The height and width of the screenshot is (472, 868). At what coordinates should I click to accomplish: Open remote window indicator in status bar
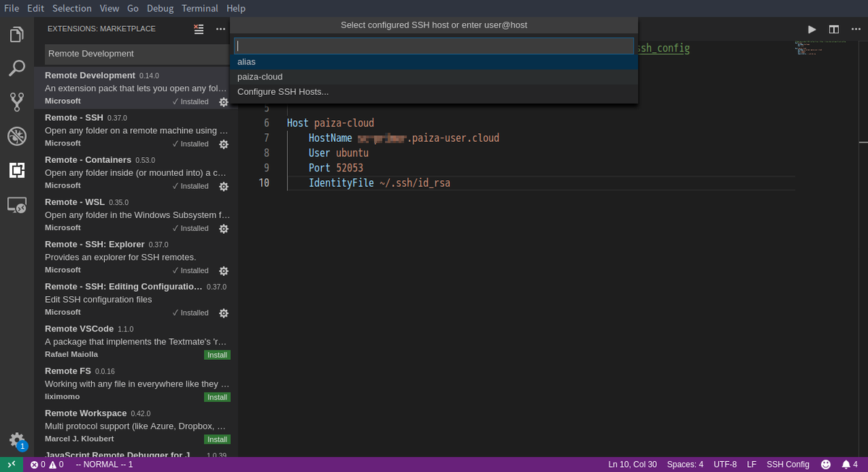click(x=12, y=464)
